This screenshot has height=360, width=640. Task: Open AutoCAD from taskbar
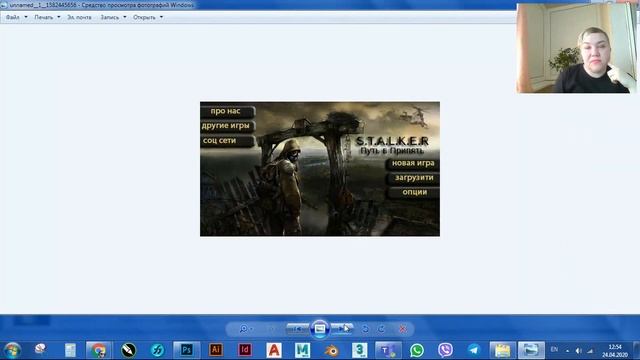click(274, 350)
